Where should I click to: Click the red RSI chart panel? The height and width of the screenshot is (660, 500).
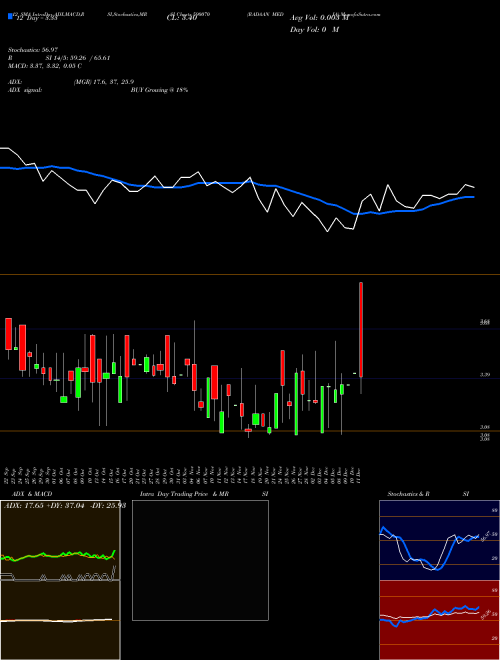[439, 620]
